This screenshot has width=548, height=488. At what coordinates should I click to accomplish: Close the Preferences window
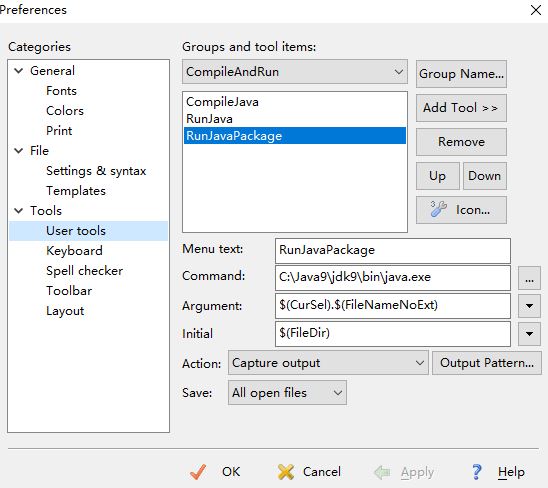pyautogui.click(x=535, y=10)
